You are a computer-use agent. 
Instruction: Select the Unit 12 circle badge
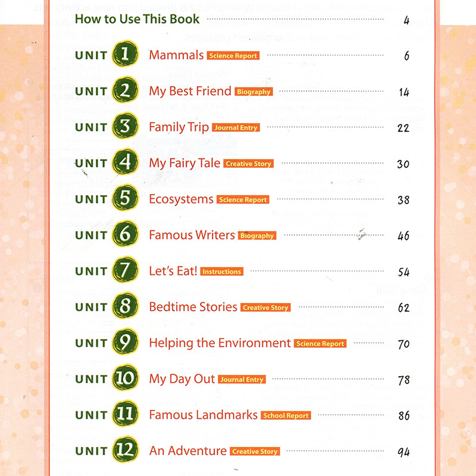click(125, 450)
